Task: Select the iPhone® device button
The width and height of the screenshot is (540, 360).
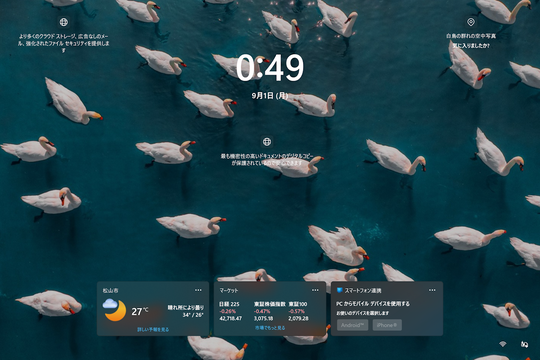Action: pyautogui.click(x=387, y=325)
